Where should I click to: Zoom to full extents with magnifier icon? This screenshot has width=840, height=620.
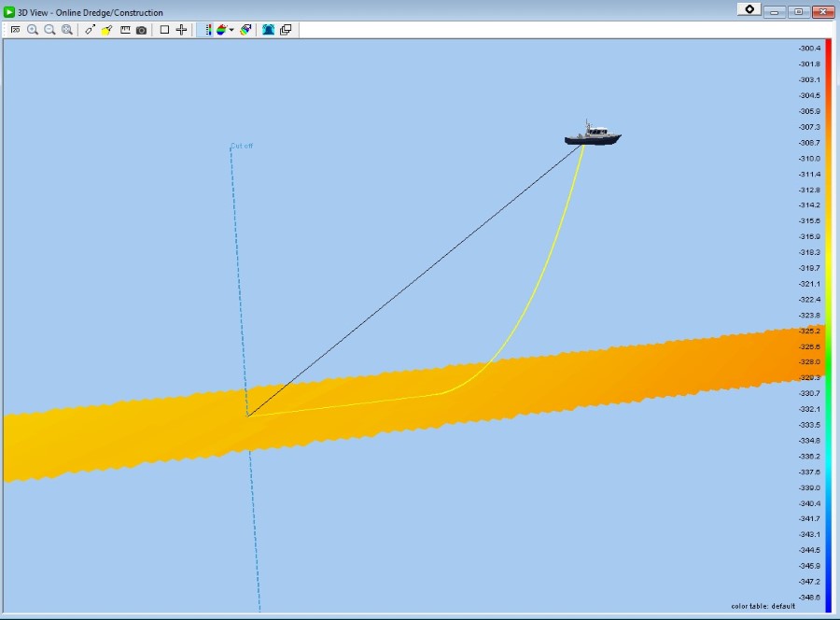click(x=67, y=30)
